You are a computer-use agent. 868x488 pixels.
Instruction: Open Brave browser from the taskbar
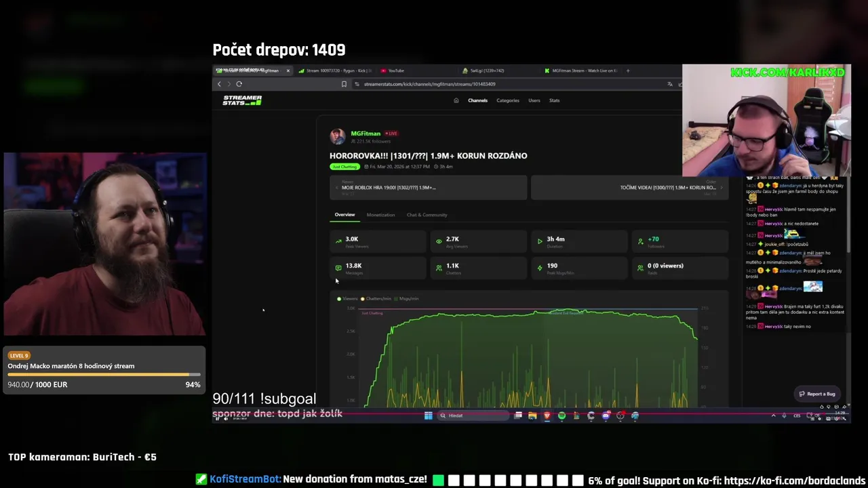[x=547, y=415]
